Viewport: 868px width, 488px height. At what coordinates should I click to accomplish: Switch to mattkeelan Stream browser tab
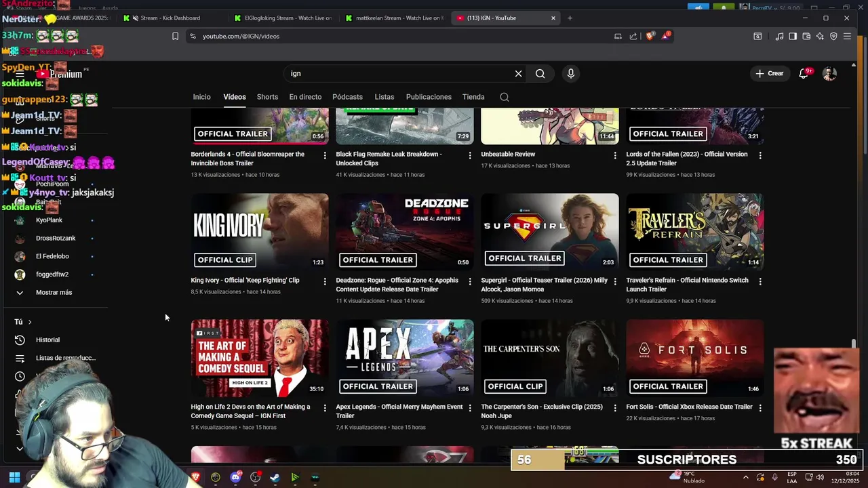(x=395, y=18)
